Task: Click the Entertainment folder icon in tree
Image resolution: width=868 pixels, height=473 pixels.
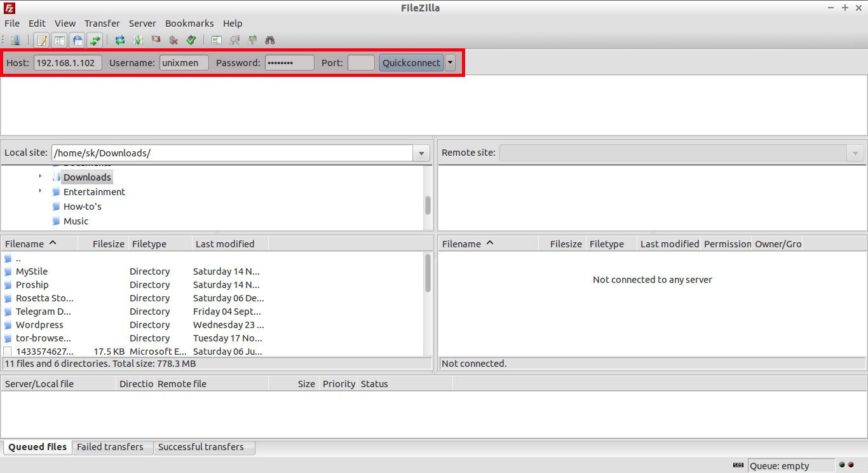Action: [57, 192]
